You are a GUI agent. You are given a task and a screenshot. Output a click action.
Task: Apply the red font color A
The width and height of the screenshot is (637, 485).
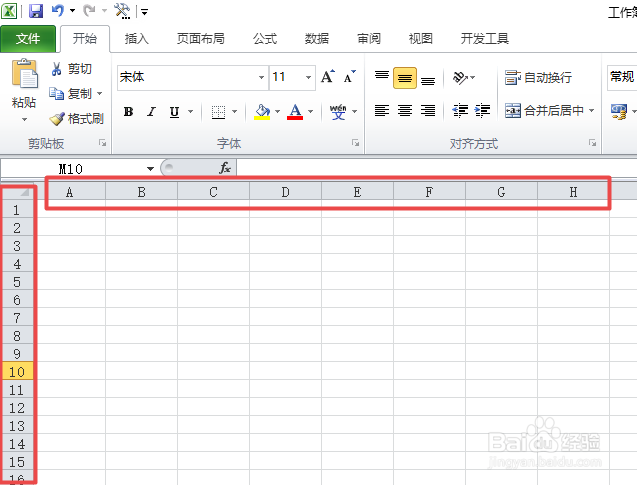295,112
